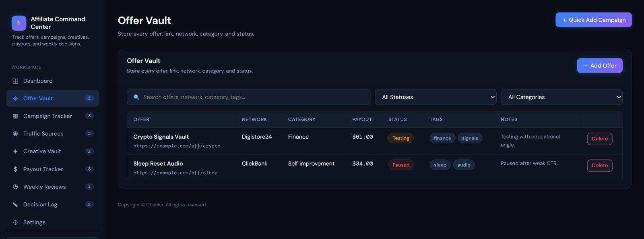Viewport: 644px width, 239px height.
Task: Click the Payout Tracker dollar icon
Action: coord(15,169)
